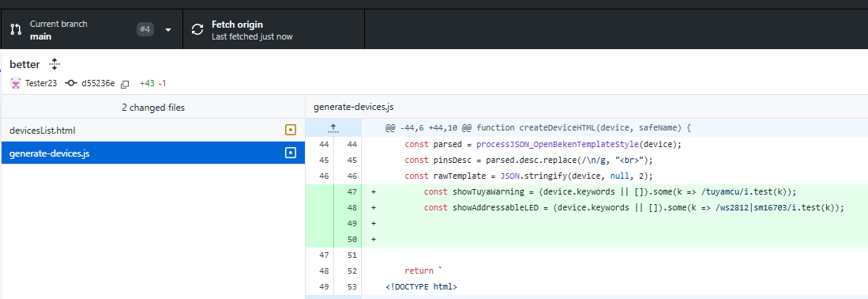Click the git branch icon
868x299 pixels.
point(16,29)
